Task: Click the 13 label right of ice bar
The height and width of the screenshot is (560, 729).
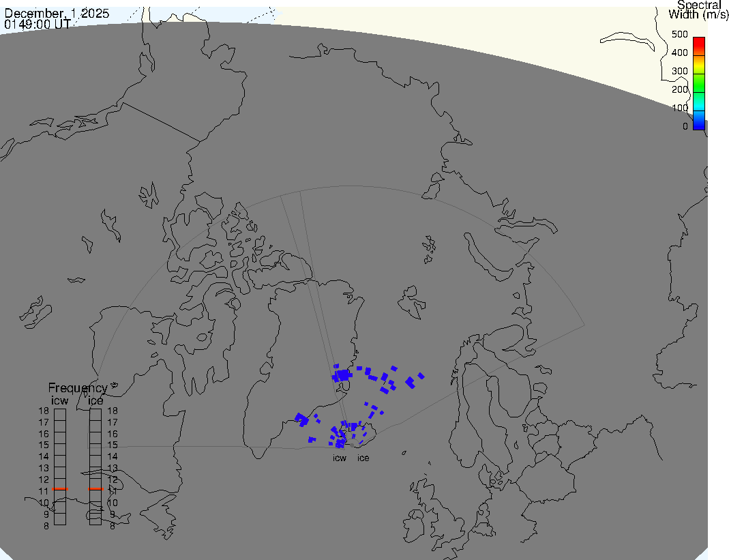Action: click(113, 469)
